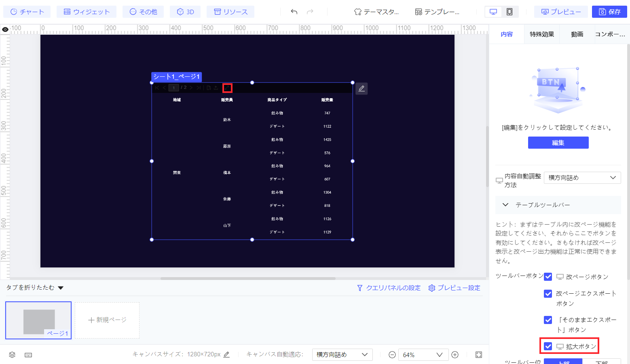The width and height of the screenshot is (630, 364).
Task: Uncheck the 拡大ボタン checkbox
Action: pos(548,346)
